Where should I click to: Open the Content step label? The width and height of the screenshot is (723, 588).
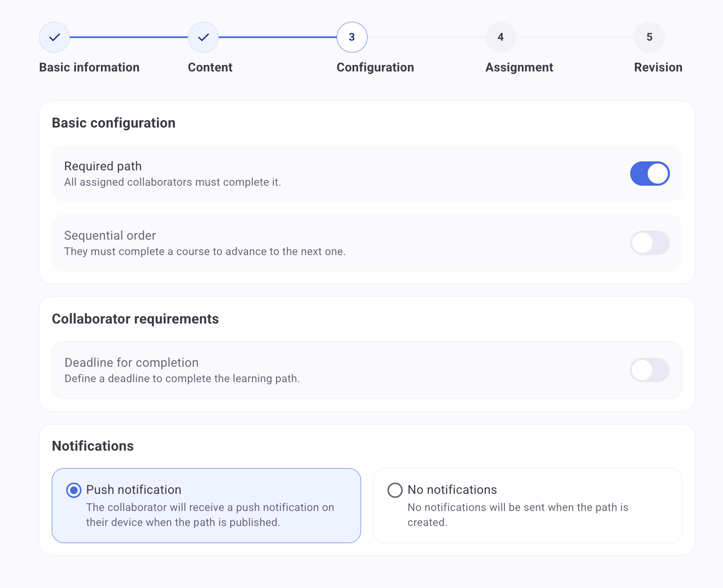point(210,67)
